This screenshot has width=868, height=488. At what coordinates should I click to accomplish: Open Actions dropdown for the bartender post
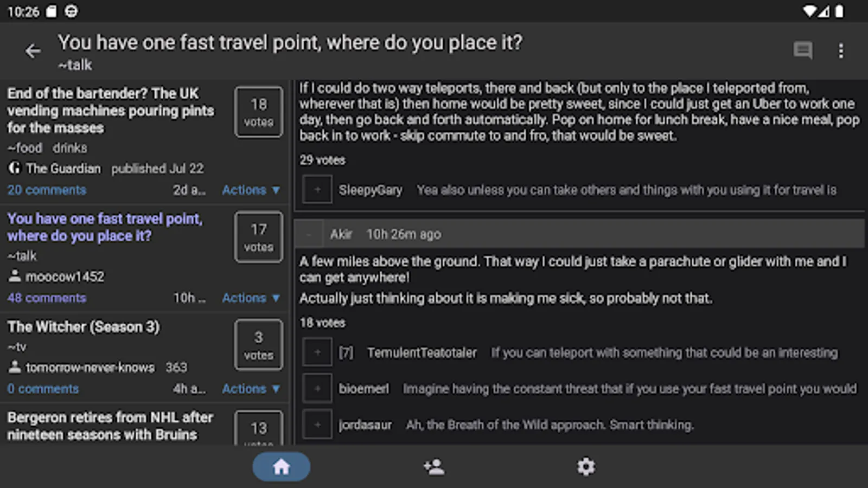point(251,190)
